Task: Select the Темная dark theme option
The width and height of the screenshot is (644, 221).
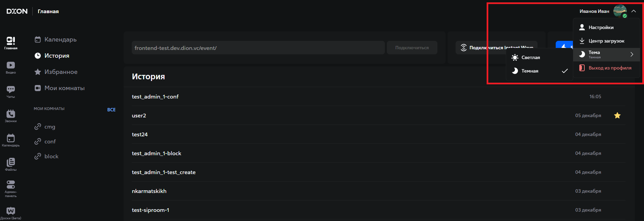Action: tap(530, 71)
